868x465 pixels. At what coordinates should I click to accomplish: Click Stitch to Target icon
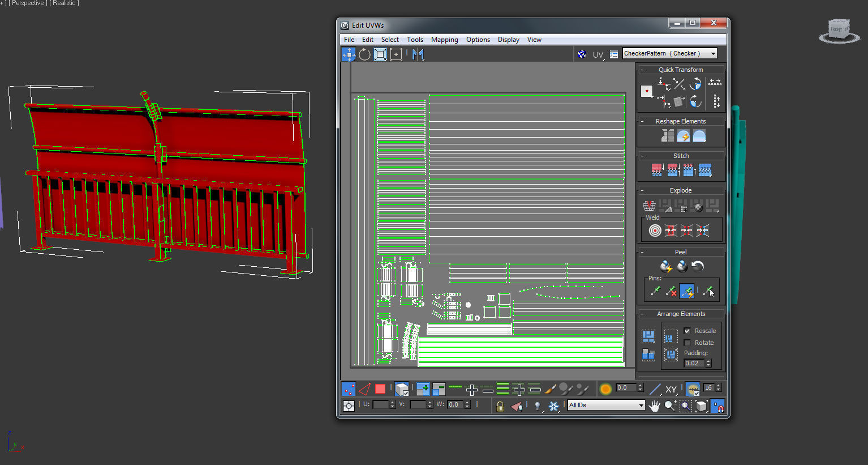coord(657,170)
